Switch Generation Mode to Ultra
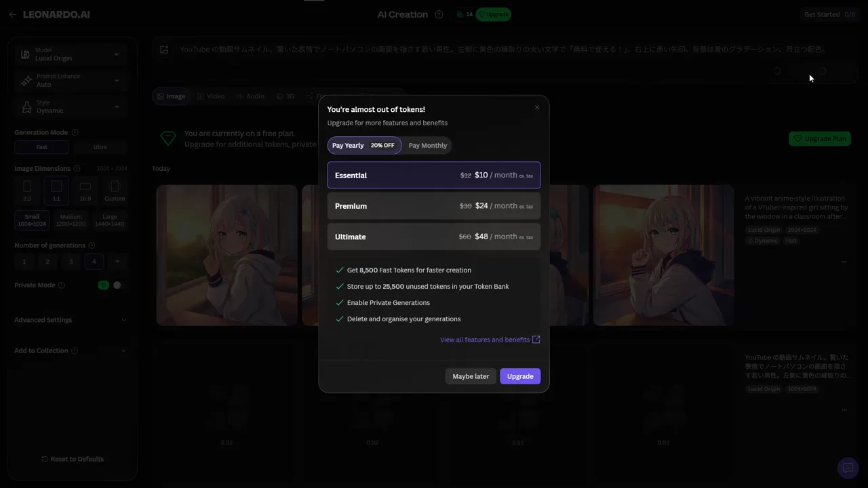This screenshot has height=488, width=868. click(x=100, y=147)
